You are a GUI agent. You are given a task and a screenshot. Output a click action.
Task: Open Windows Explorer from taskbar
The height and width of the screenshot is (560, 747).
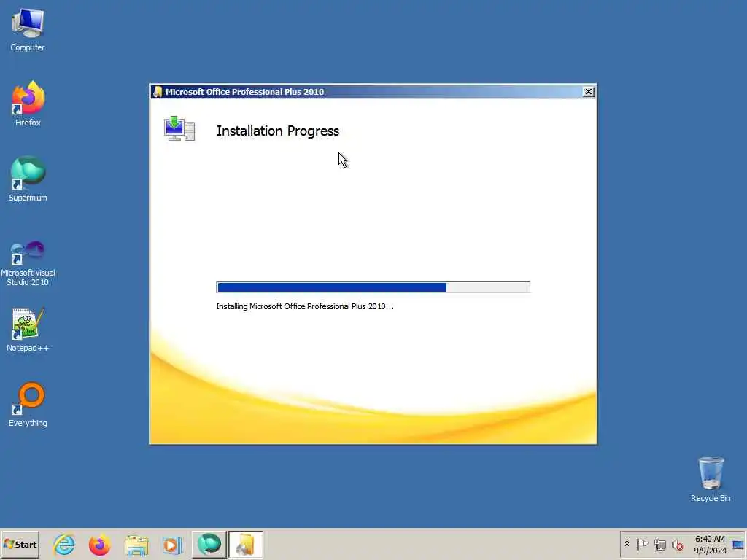pos(136,544)
